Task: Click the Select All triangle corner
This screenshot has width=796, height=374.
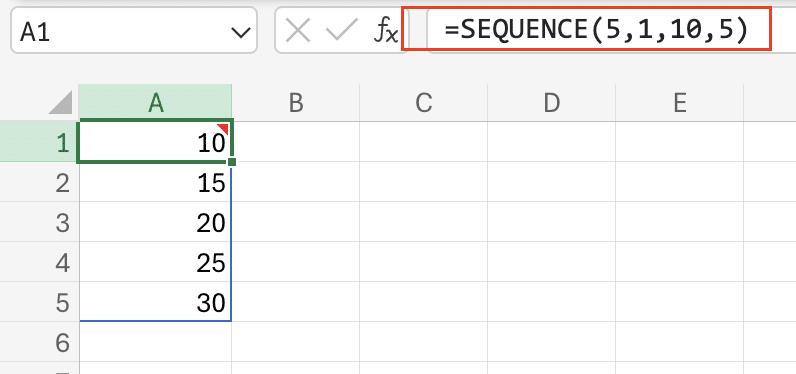Action: coord(60,103)
